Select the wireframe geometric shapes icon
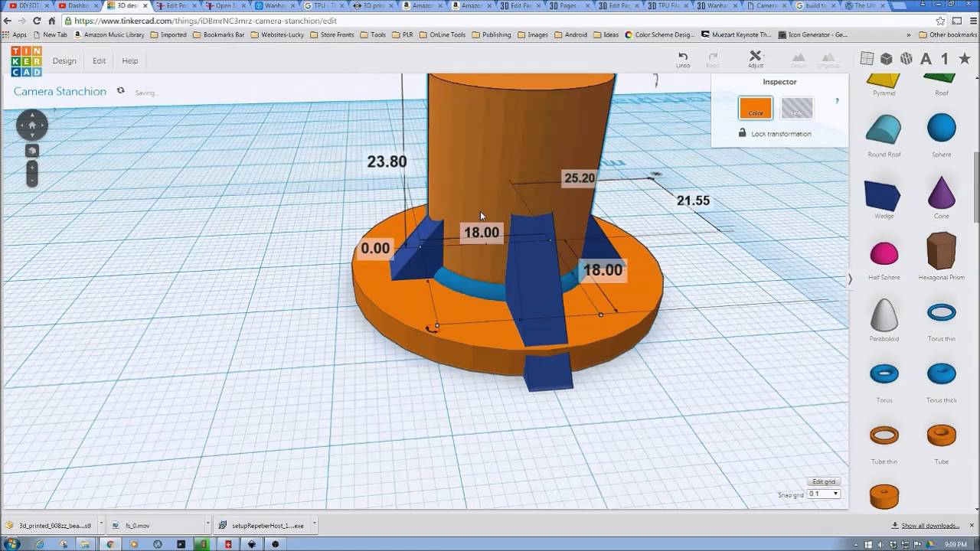Viewport: 980px width, 551px height. coord(906,59)
